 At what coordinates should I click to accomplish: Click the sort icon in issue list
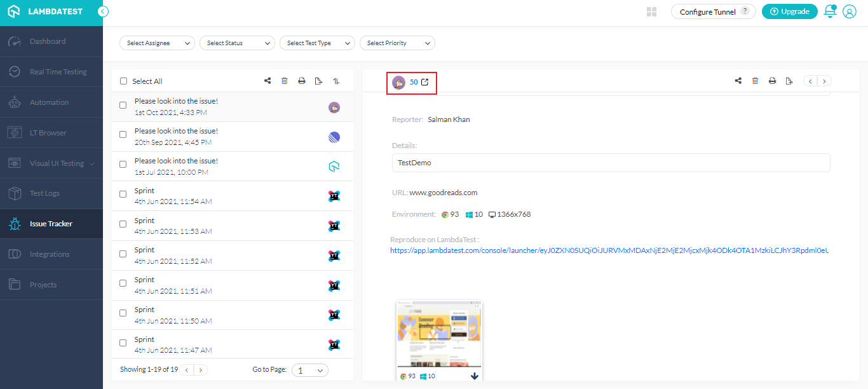coord(336,81)
